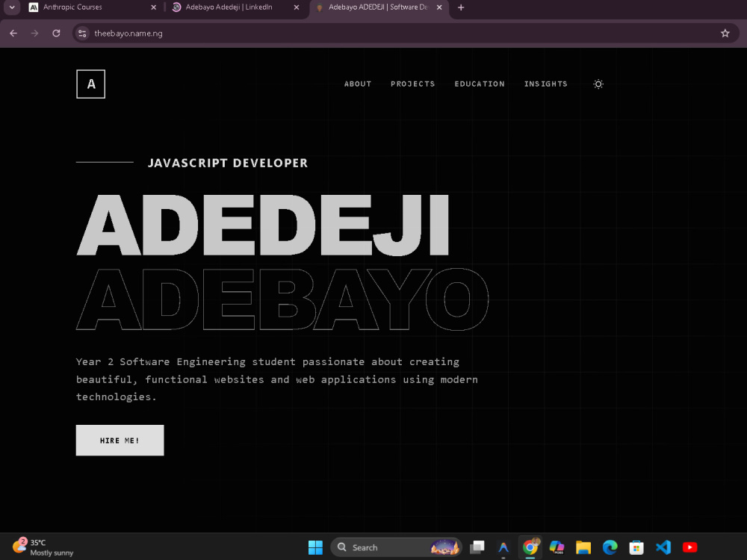Open the EDUCATION nav item
The width and height of the screenshot is (747, 560).
click(x=480, y=84)
